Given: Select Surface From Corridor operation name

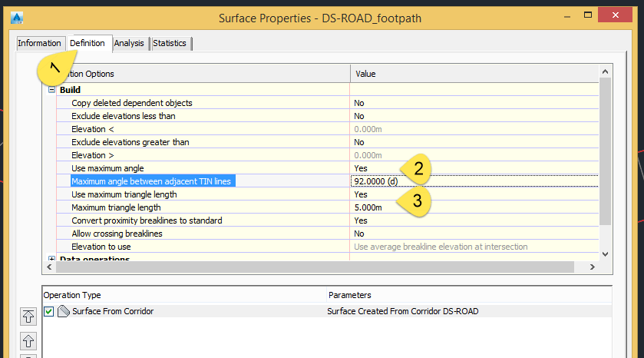Looking at the screenshot, I should click(x=113, y=311).
